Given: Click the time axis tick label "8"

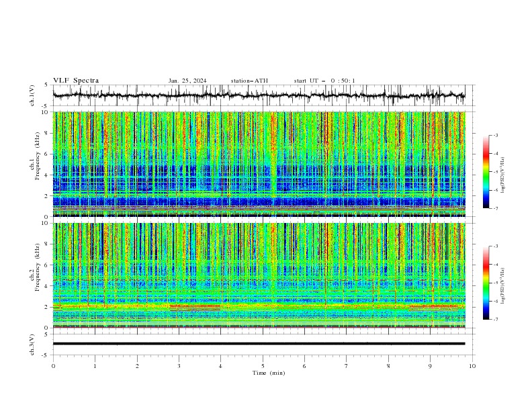Looking at the screenshot, I should (x=388, y=366).
